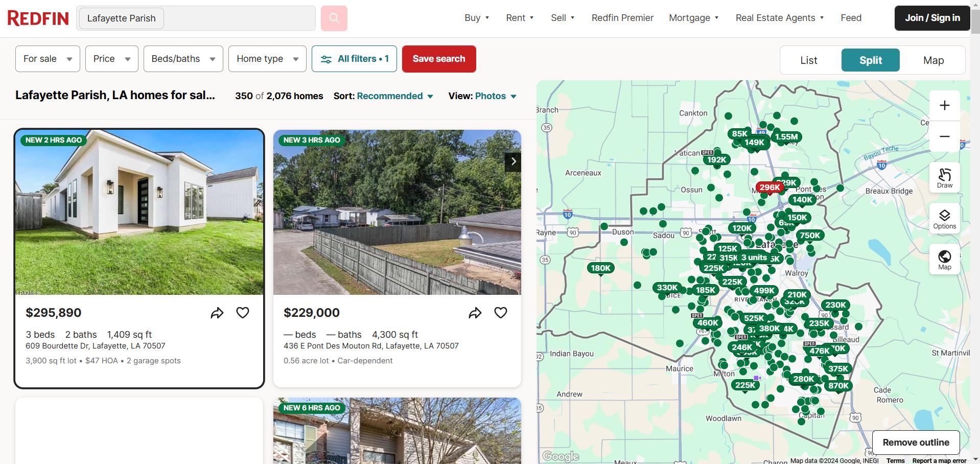
Task: Click the Redfin logo
Action: click(38, 18)
